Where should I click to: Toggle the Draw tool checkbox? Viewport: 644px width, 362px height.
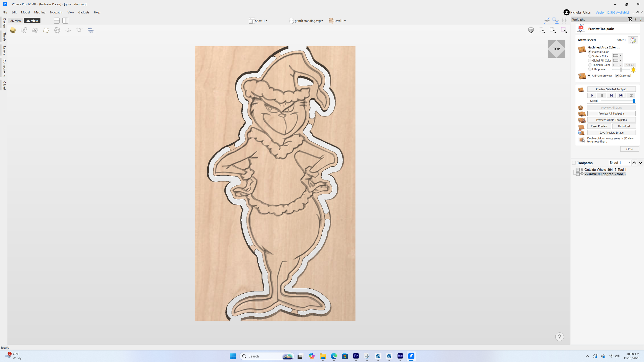tap(617, 76)
